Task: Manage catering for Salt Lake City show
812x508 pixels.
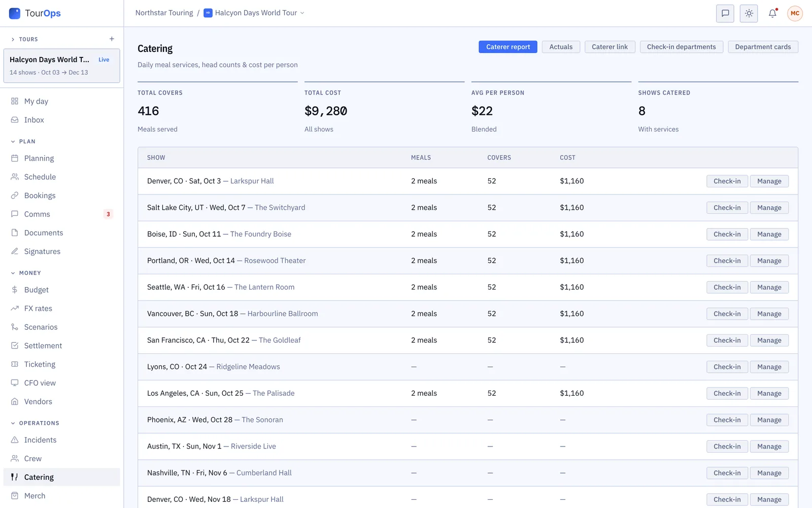Action: [769, 208]
